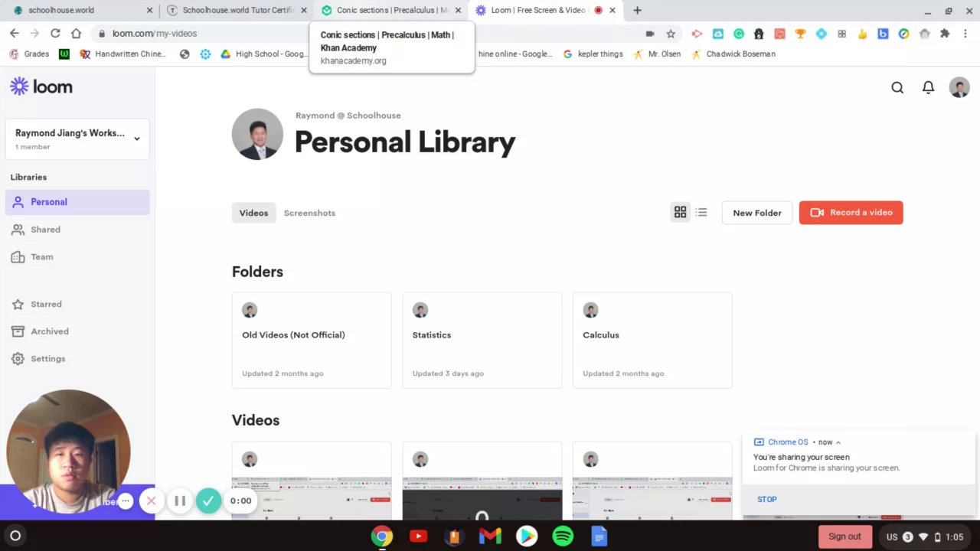The width and height of the screenshot is (980, 551).
Task: Click the camera icon in address bar
Action: click(650, 34)
